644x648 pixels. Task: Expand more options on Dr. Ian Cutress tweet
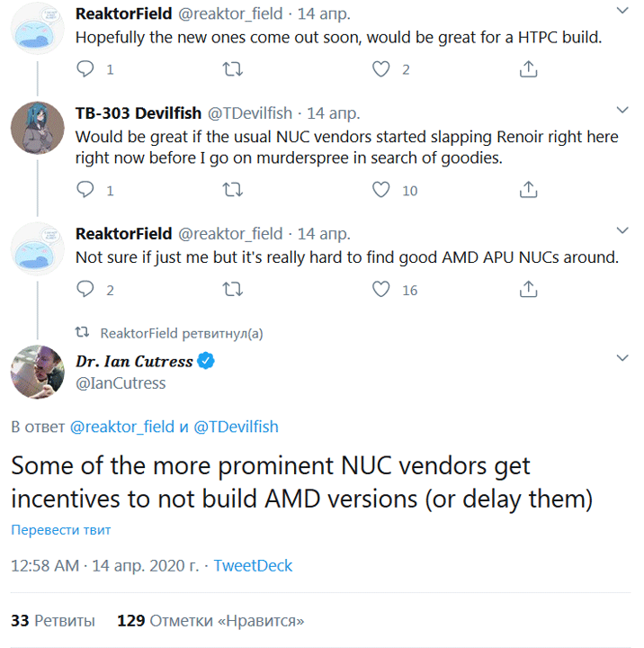(622, 358)
